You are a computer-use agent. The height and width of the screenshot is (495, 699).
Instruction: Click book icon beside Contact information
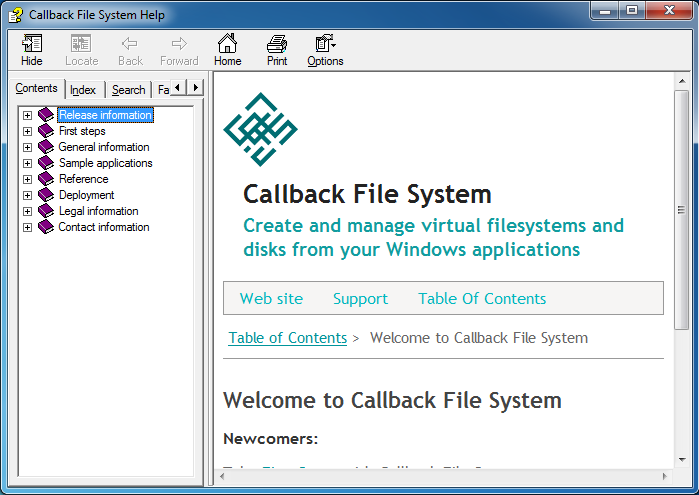tap(46, 227)
